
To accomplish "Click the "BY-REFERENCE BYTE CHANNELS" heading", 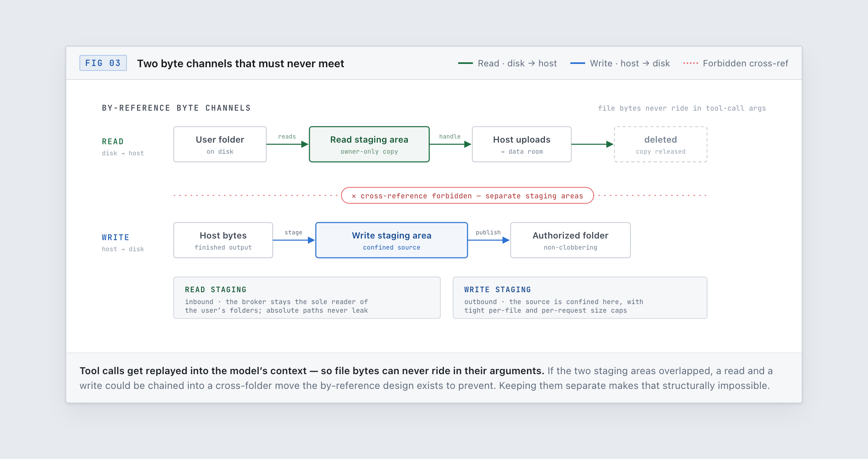I will (x=176, y=108).
